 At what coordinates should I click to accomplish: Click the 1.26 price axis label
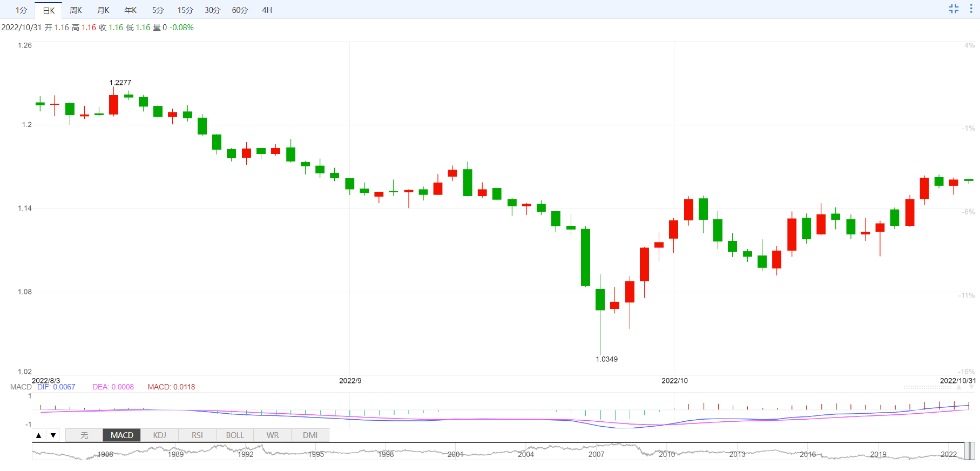tap(25, 45)
